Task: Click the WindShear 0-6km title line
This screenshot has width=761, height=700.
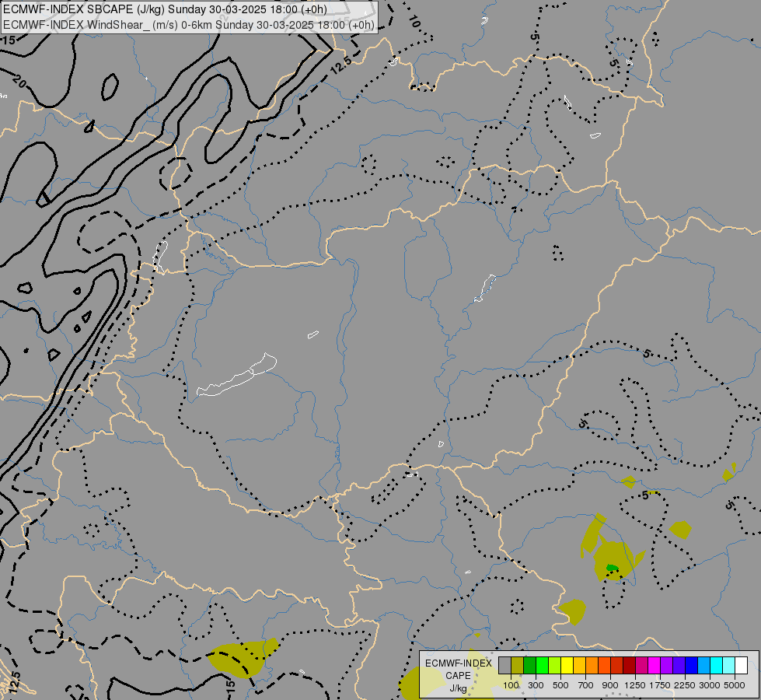Action: point(189,25)
